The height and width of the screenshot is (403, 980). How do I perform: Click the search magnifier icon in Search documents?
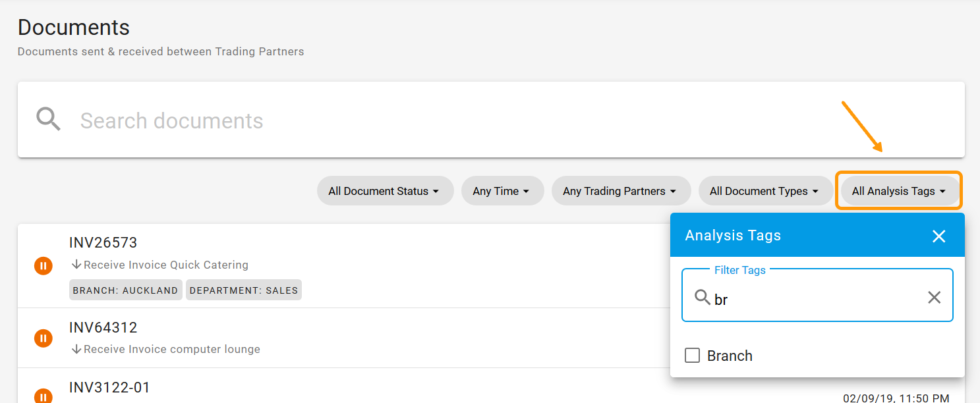[x=47, y=119]
